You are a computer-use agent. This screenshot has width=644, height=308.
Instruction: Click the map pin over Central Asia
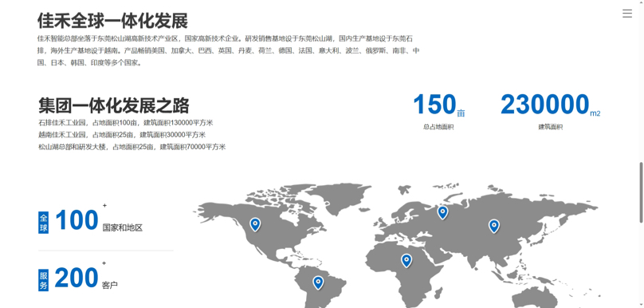click(493, 226)
